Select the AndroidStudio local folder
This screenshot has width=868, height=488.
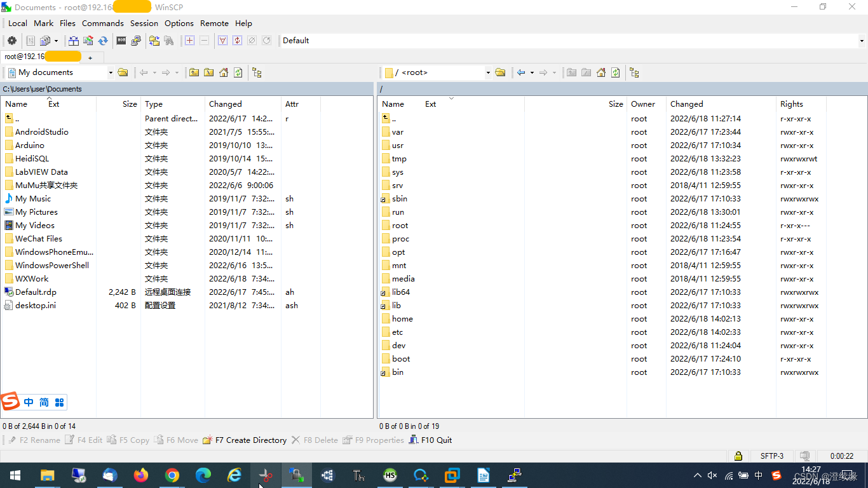(x=41, y=132)
